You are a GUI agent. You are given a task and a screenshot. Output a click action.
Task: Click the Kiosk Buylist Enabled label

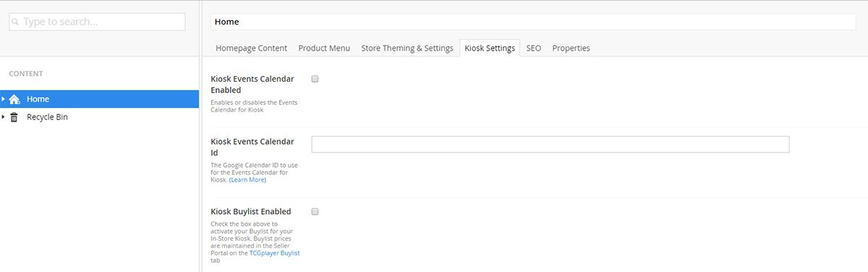[251, 212]
